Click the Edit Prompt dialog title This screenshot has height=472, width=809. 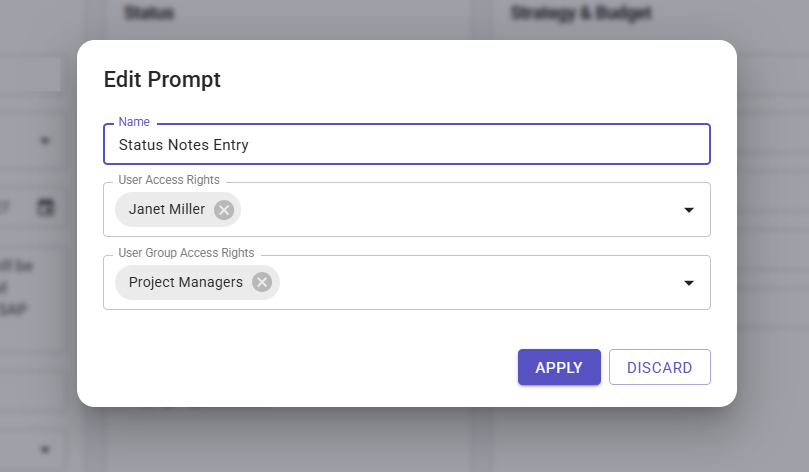pos(162,79)
